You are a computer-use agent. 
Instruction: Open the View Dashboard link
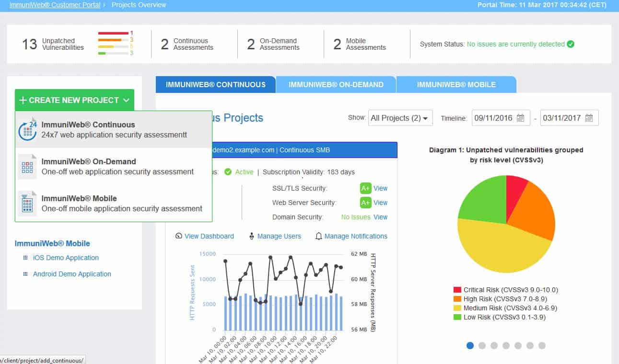(x=209, y=236)
